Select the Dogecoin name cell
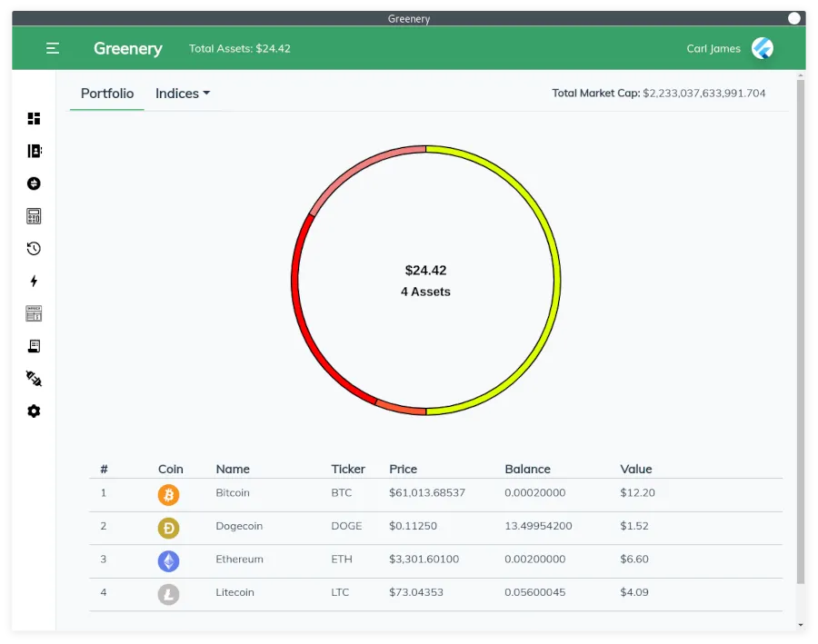Viewport: 818px width, 644px height. pyautogui.click(x=239, y=526)
